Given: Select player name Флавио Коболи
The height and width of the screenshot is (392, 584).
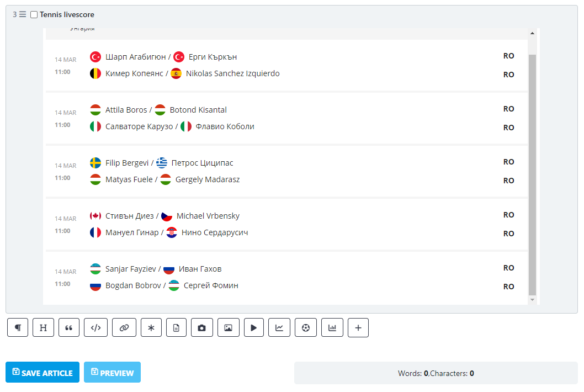Looking at the screenshot, I should click(x=225, y=126).
